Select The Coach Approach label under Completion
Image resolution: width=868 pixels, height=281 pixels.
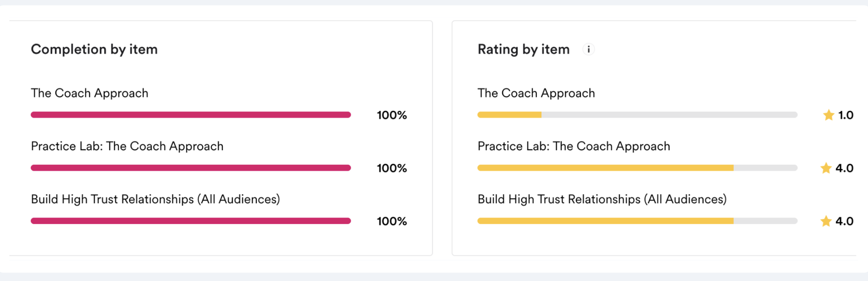90,93
